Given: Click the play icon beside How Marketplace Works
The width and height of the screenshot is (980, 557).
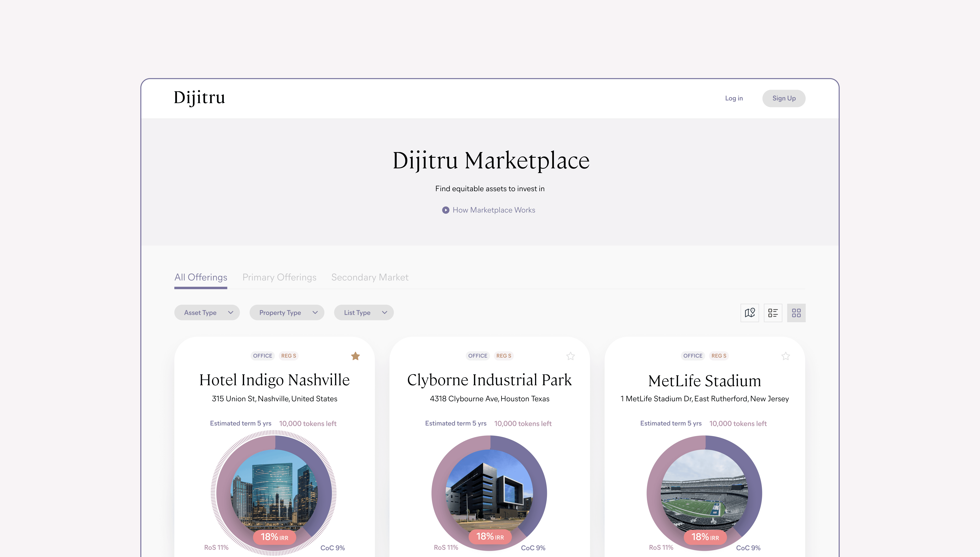Looking at the screenshot, I should 446,210.
